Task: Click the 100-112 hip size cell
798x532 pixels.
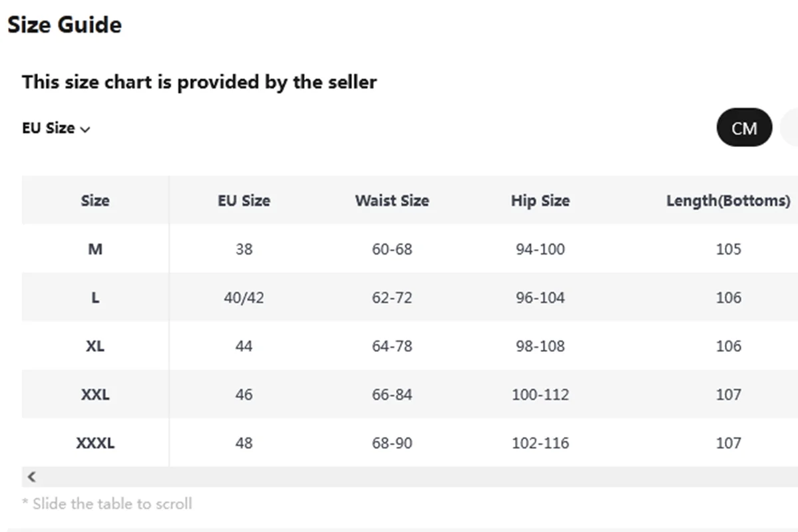Action: pyautogui.click(x=540, y=394)
